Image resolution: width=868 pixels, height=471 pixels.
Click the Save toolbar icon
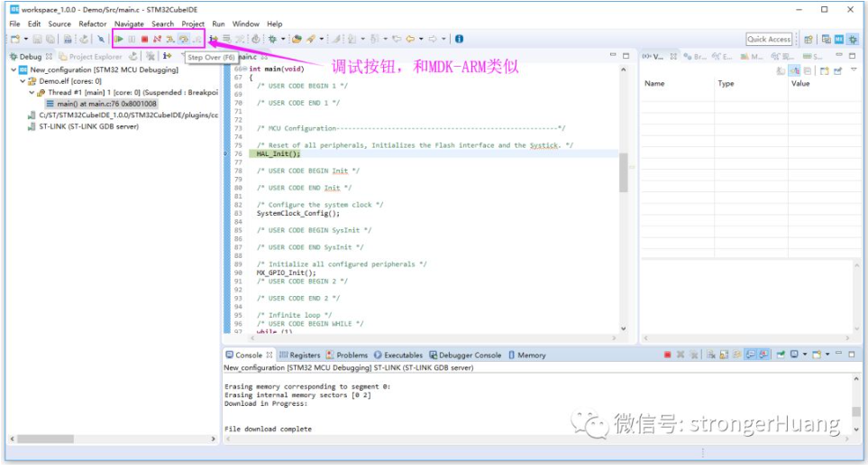(37, 39)
